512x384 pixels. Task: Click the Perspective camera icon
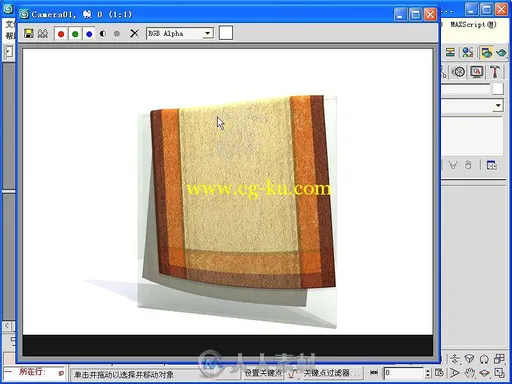tap(469, 359)
